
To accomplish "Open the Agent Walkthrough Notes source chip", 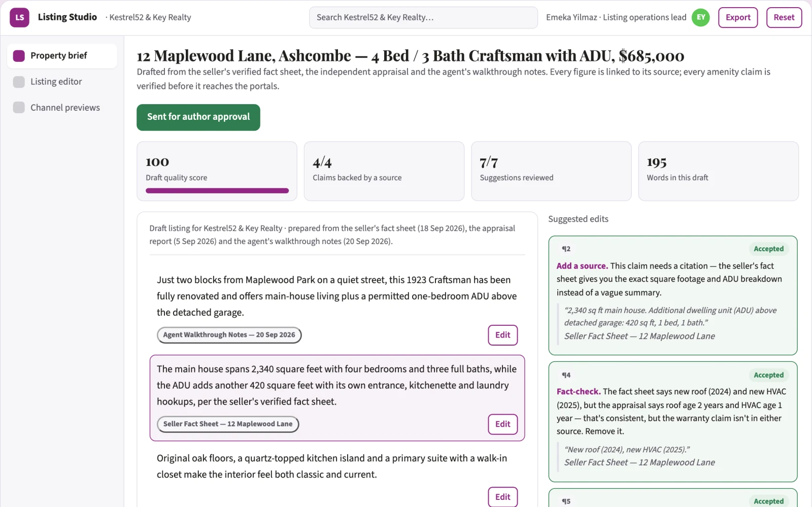I will [x=229, y=335].
